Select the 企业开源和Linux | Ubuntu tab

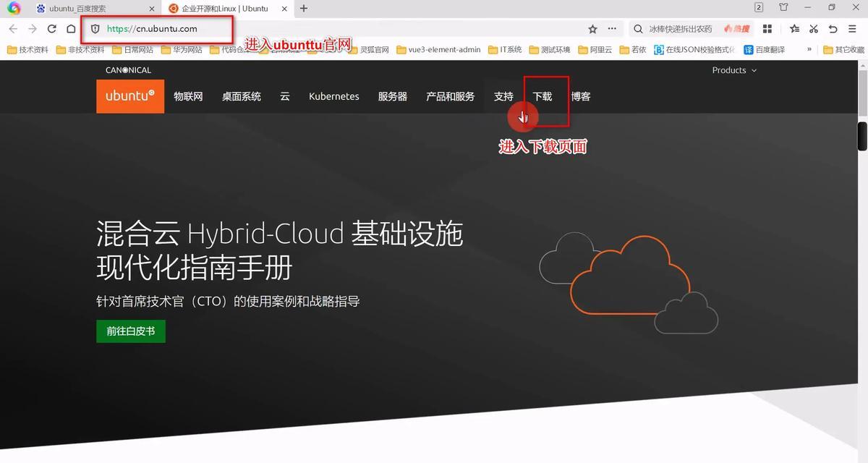226,9
